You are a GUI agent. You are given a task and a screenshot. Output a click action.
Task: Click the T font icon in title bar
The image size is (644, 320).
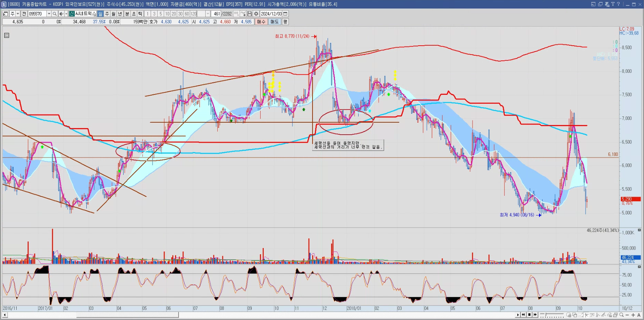coord(613,4)
